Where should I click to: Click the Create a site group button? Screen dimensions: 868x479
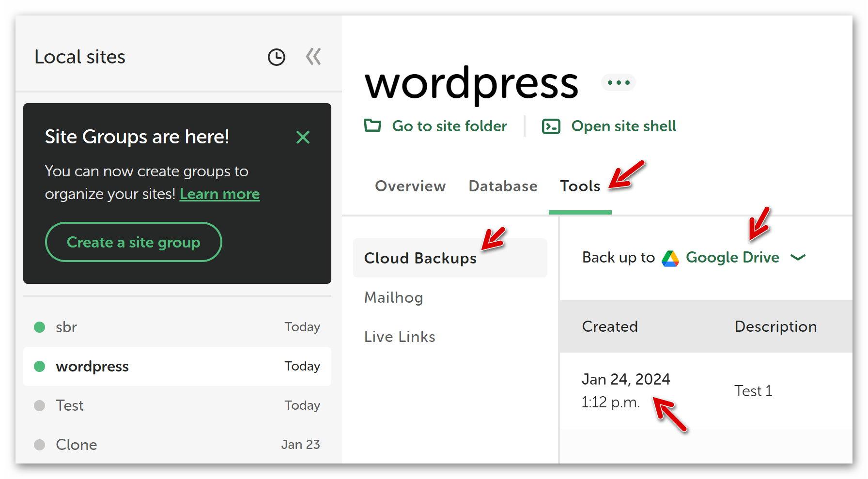pos(133,242)
